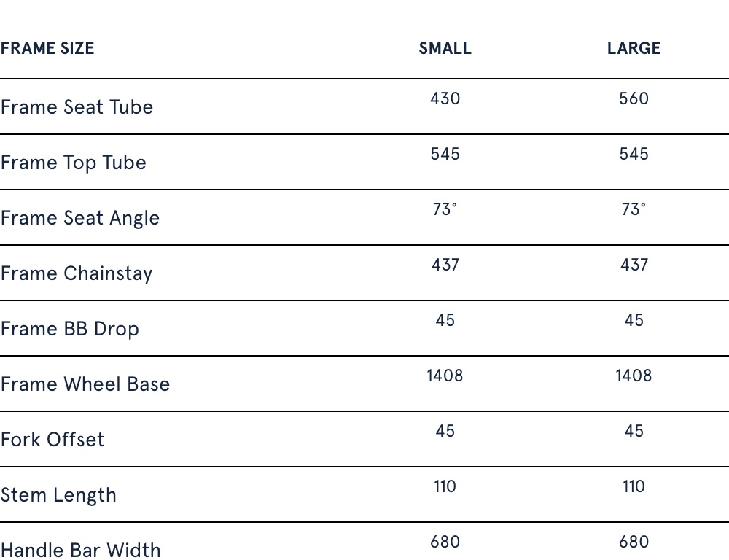This screenshot has height=560, width=729.
Task: Select the Fork Offset row label
Action: click(52, 440)
